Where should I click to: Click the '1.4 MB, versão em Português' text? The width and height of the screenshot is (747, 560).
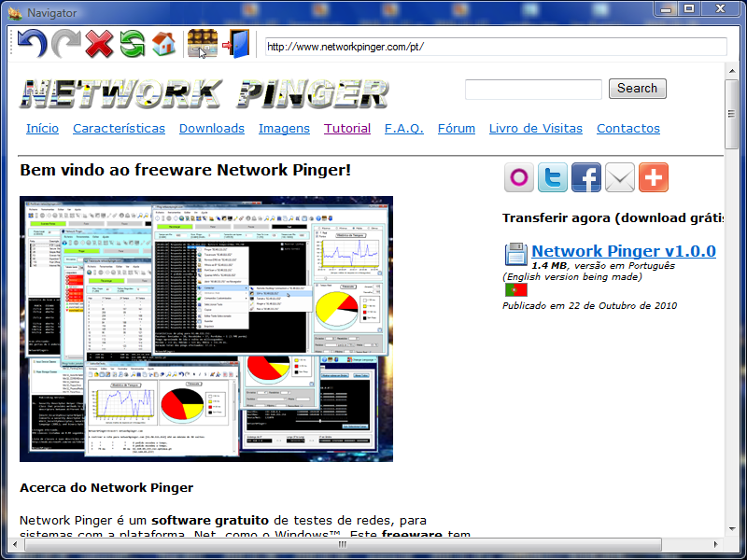pos(603,265)
